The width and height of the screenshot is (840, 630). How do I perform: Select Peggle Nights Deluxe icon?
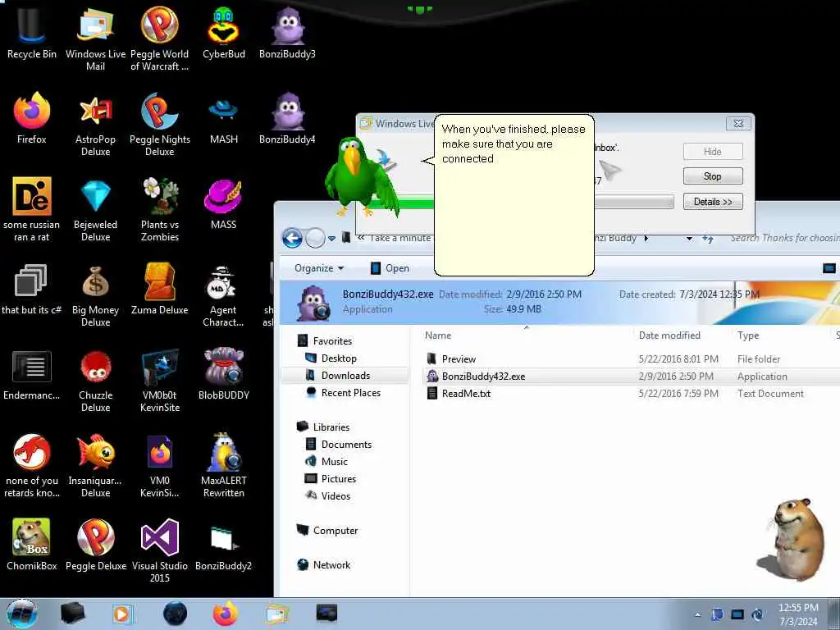160,125
